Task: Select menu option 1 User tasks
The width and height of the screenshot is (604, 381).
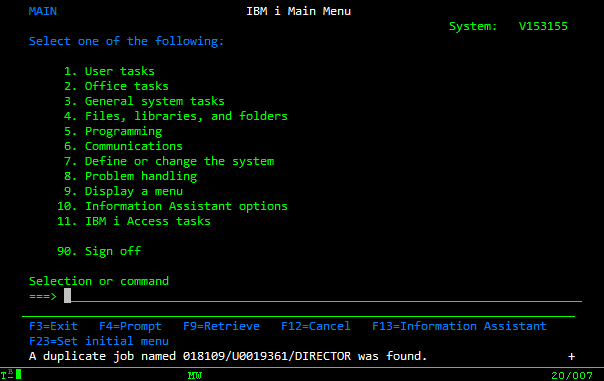Action: [x=109, y=71]
